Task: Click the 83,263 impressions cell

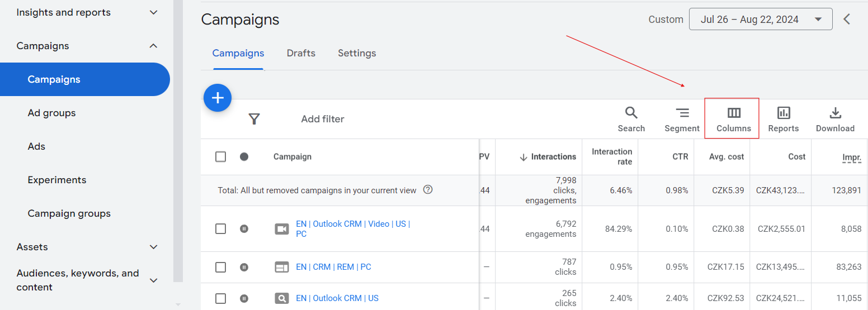Action: tap(849, 267)
